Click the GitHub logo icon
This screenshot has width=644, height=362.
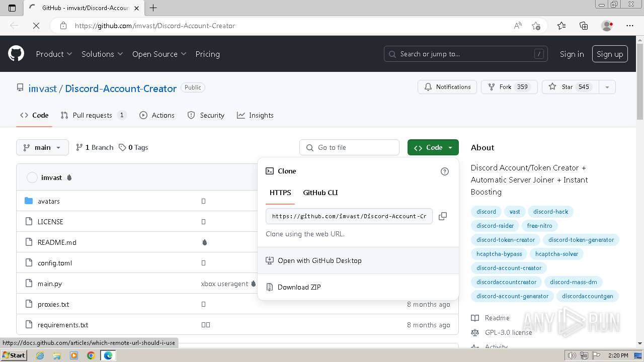pyautogui.click(x=16, y=54)
